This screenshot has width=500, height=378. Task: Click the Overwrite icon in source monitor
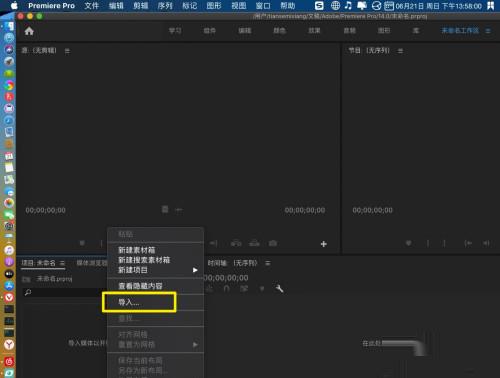254,243
